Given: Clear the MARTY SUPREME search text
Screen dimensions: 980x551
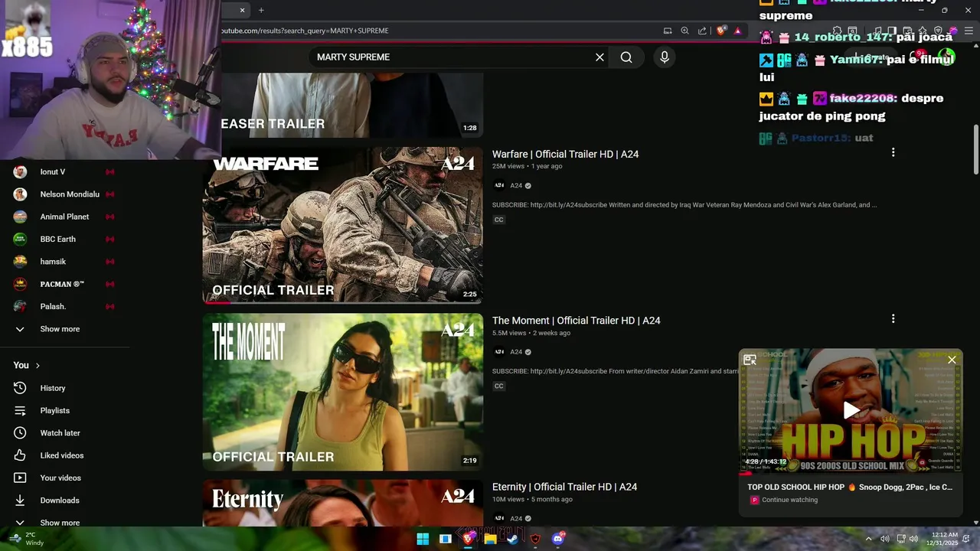Looking at the screenshot, I should pos(599,57).
